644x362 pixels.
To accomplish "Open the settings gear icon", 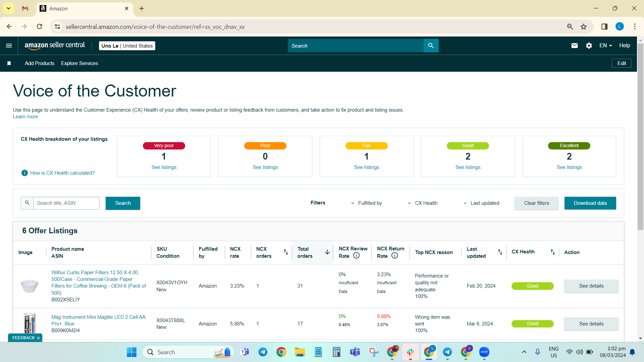I will [589, 46].
